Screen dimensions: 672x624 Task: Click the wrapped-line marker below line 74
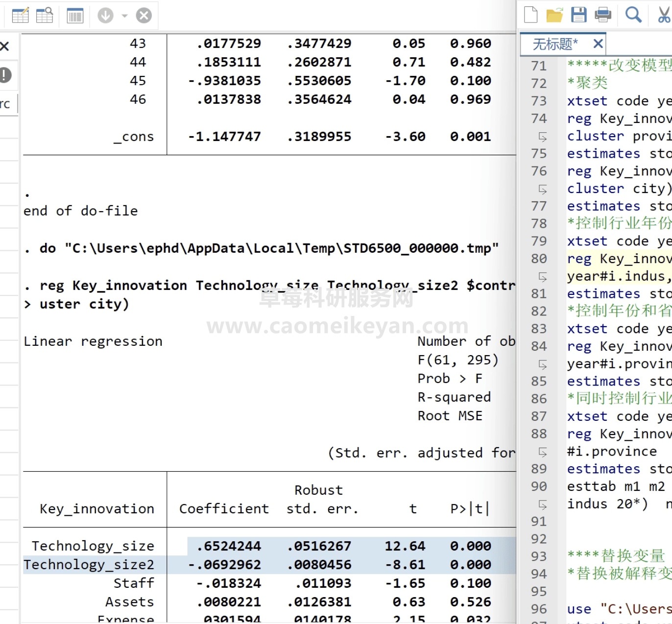tap(542, 136)
